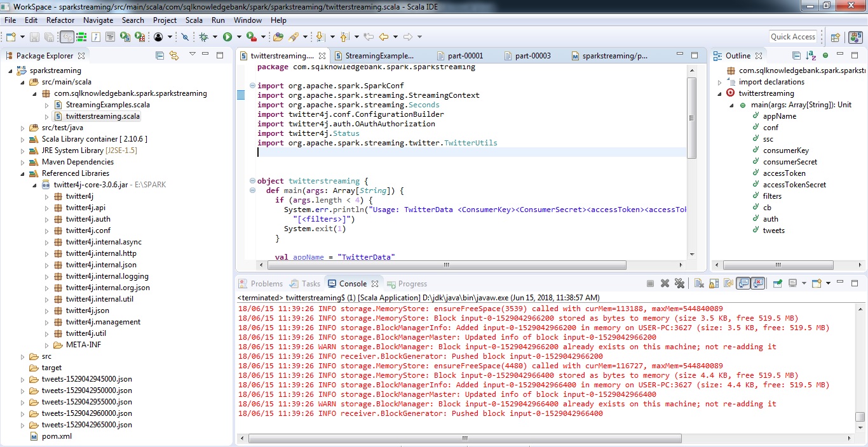Open the Window menu
Viewport: 868px width, 447px height.
pos(248,20)
